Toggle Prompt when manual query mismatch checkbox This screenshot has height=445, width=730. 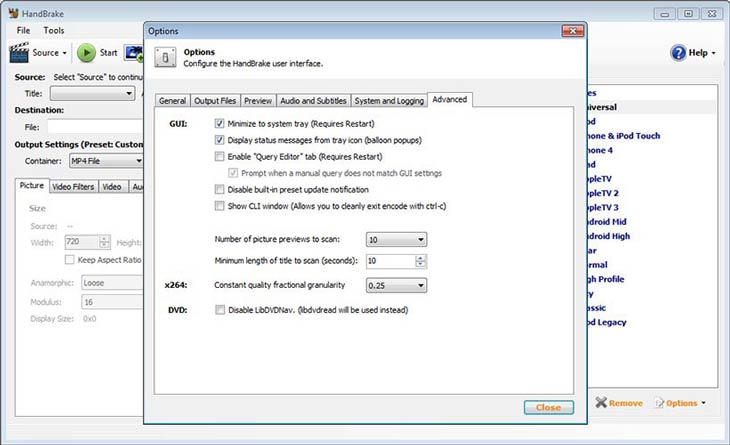coord(233,173)
